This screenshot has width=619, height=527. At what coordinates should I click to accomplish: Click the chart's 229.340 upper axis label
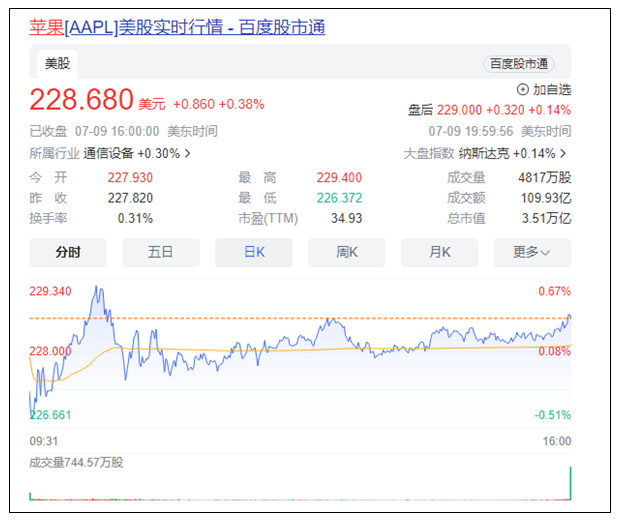tap(50, 291)
